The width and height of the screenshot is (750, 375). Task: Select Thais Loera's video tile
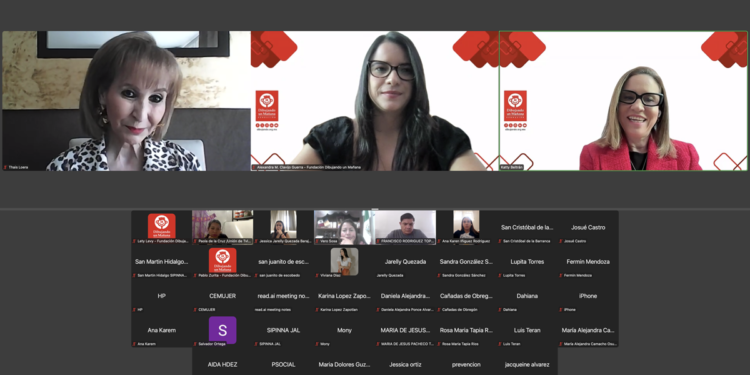pyautogui.click(x=126, y=101)
